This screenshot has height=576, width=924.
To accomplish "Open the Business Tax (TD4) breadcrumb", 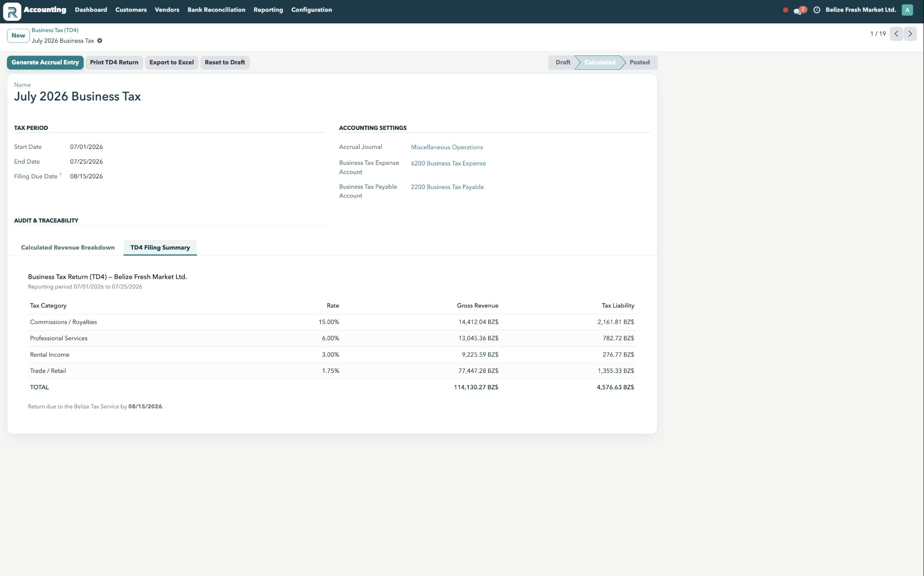I will coord(55,30).
